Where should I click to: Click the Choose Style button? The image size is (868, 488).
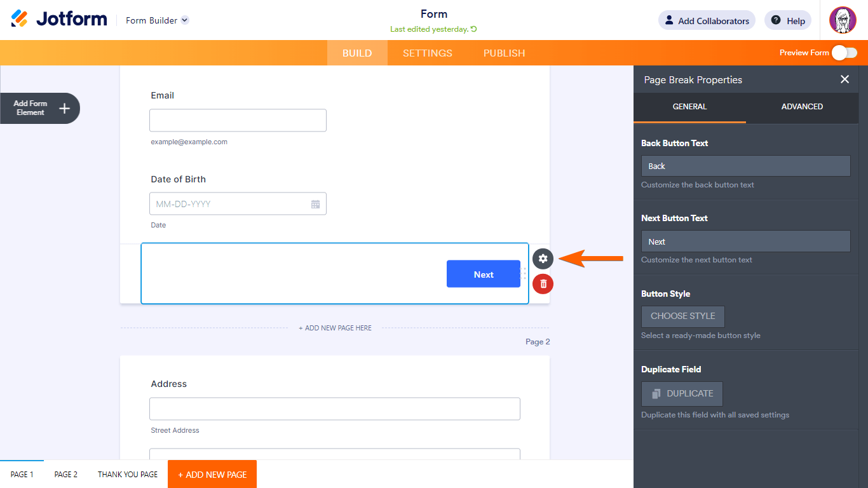pyautogui.click(x=682, y=316)
